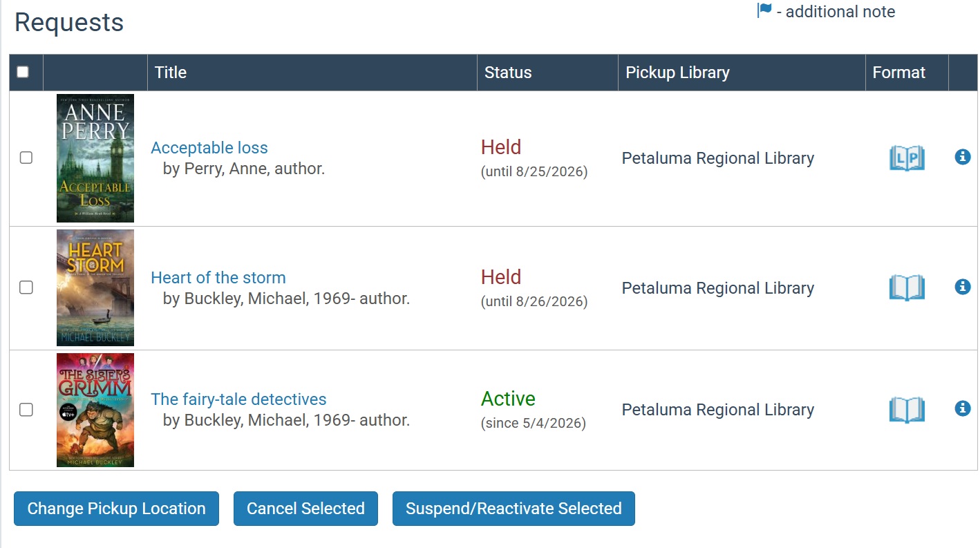
Task: Click the Anne Perry Acceptable Loss cover thumbnail
Action: click(x=95, y=158)
